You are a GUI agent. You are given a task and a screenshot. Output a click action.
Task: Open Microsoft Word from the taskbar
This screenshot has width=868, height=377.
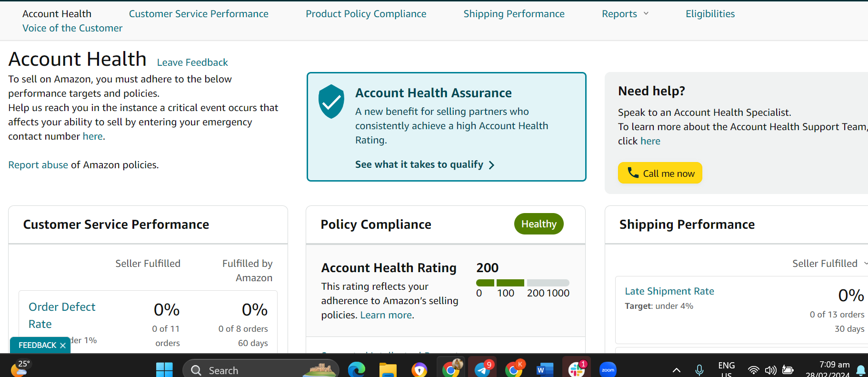pyautogui.click(x=545, y=370)
